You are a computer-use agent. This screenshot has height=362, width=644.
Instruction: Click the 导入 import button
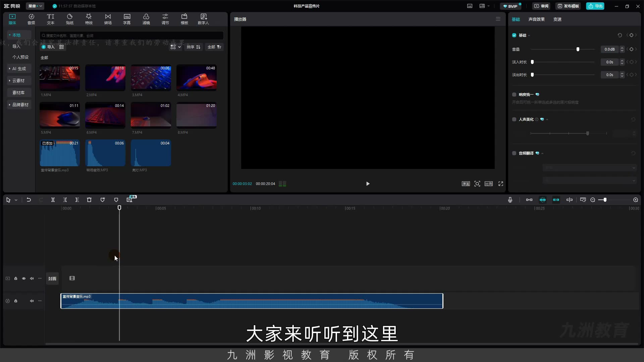[48, 47]
